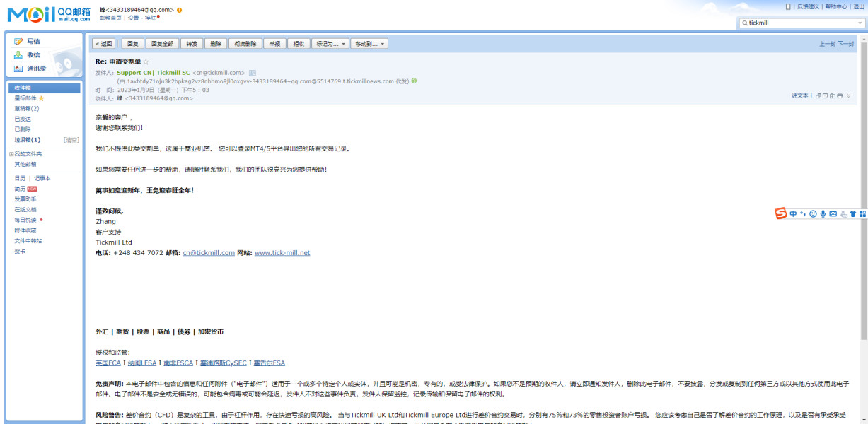Open 在线文档 in the sidebar

(25, 209)
